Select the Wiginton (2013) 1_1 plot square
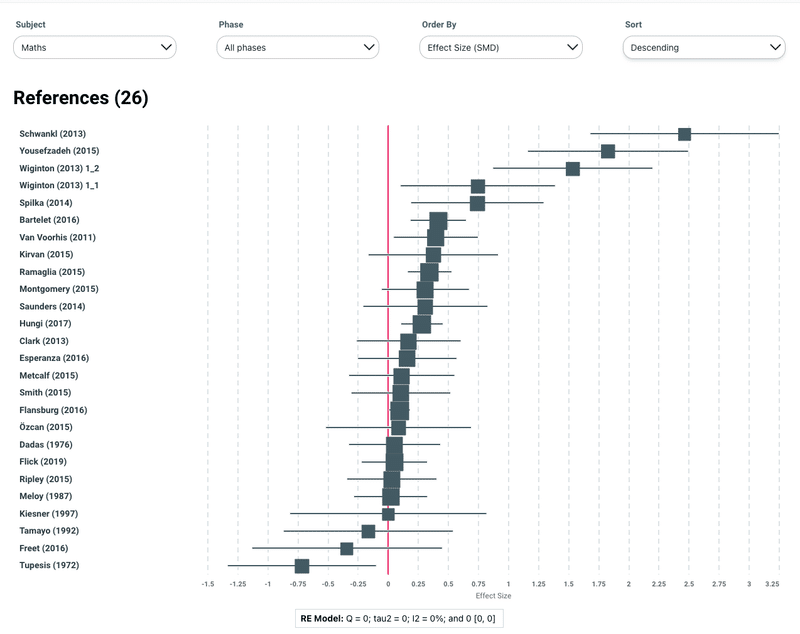 pyautogui.click(x=478, y=186)
